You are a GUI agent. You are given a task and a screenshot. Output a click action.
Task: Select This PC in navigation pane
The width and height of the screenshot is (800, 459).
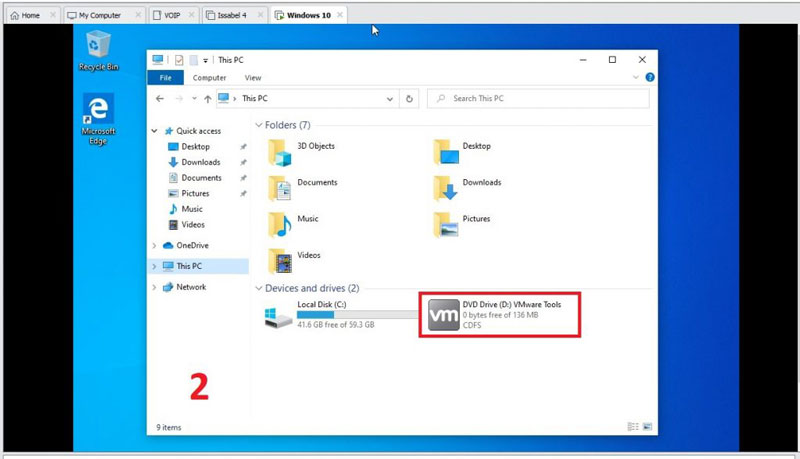[189, 266]
